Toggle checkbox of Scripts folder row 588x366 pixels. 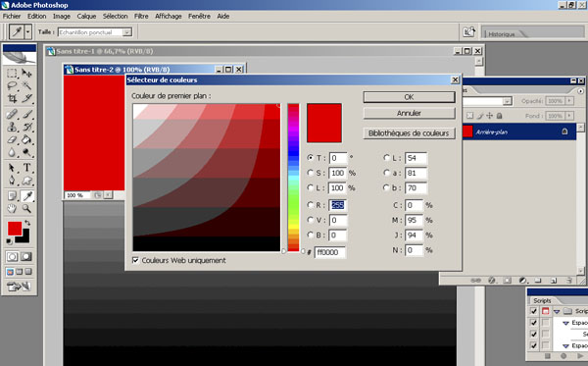pyautogui.click(x=533, y=311)
